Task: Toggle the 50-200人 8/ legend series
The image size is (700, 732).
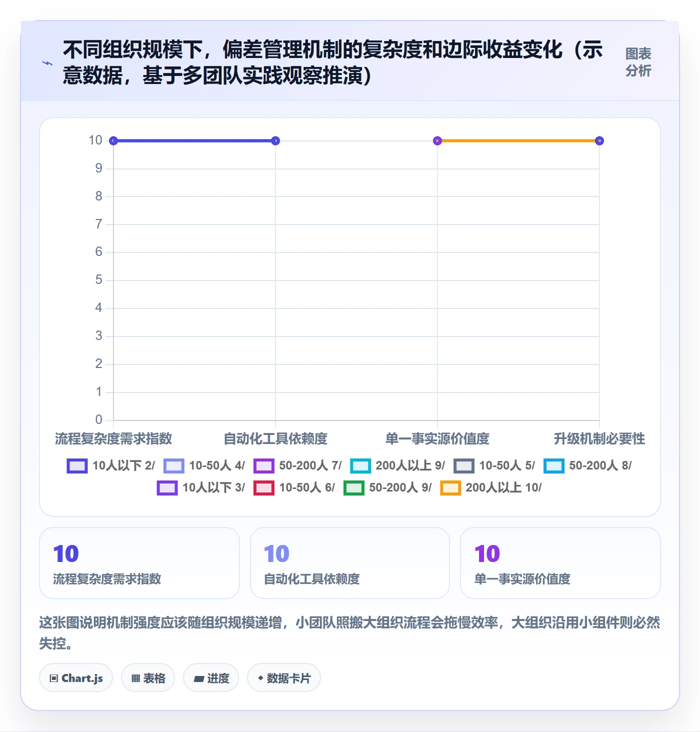Action: click(587, 465)
